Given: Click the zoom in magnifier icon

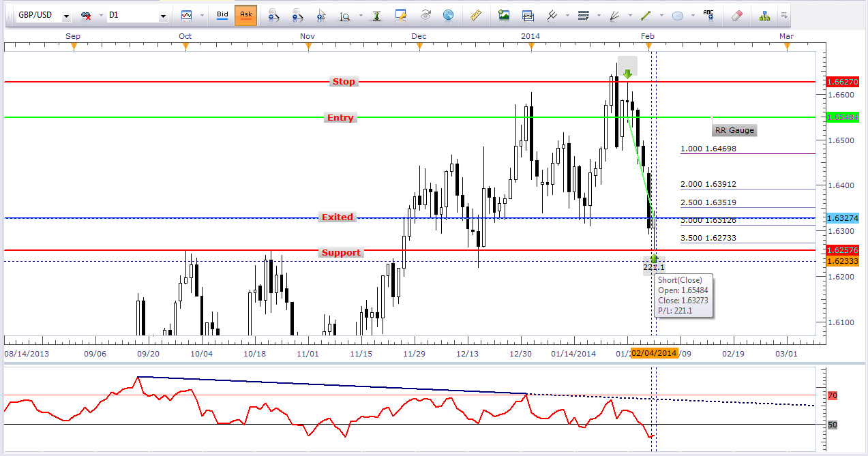Looking at the screenshot, I should pyautogui.click(x=273, y=15).
